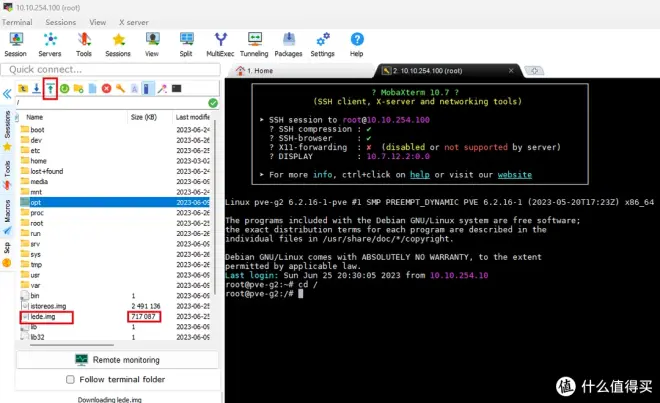Open the Tools side tab

(7, 175)
